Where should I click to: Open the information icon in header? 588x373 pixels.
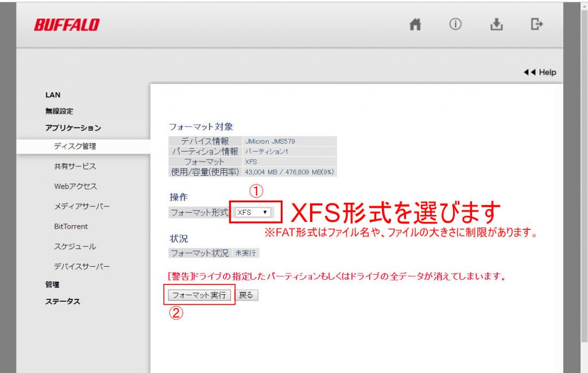pos(455,25)
